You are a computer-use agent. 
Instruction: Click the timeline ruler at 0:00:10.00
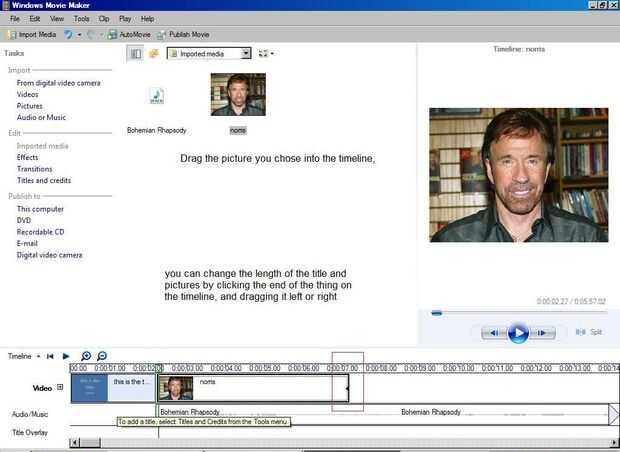(459, 368)
